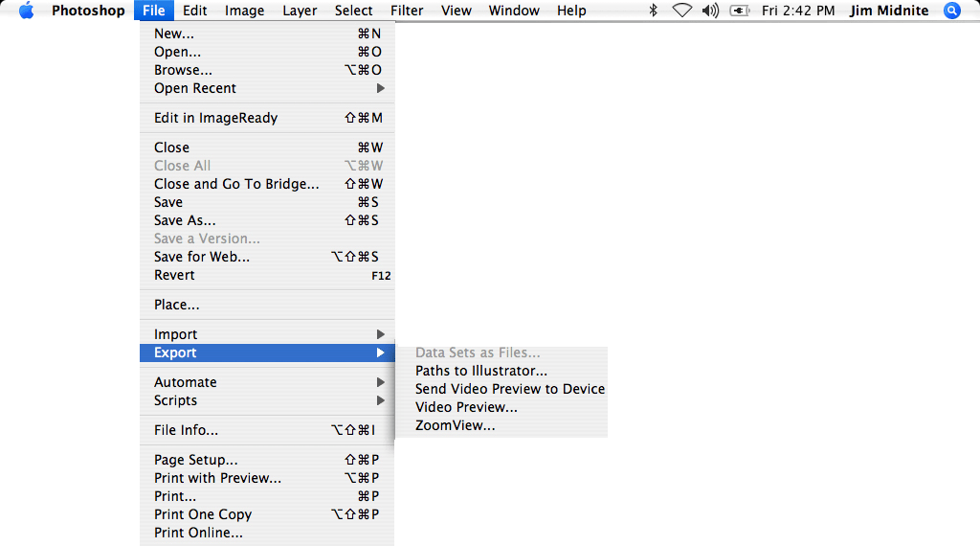Open the Edit menu
The height and width of the screenshot is (546, 980).
click(x=195, y=11)
